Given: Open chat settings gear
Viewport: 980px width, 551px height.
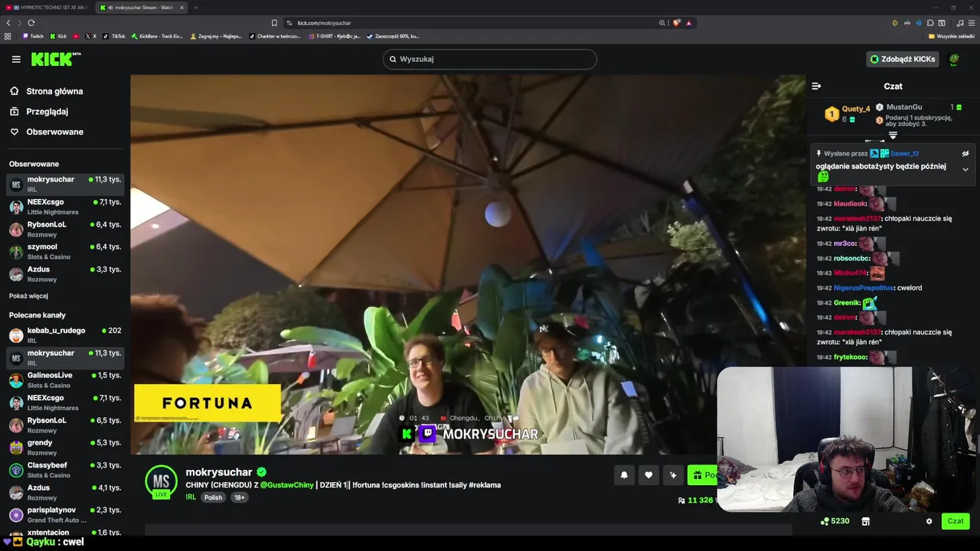Looking at the screenshot, I should (x=929, y=521).
